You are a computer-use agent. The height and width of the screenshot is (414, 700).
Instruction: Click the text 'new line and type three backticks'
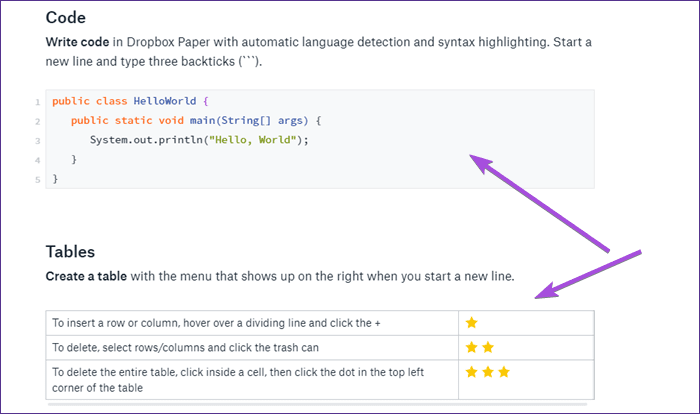140,61
